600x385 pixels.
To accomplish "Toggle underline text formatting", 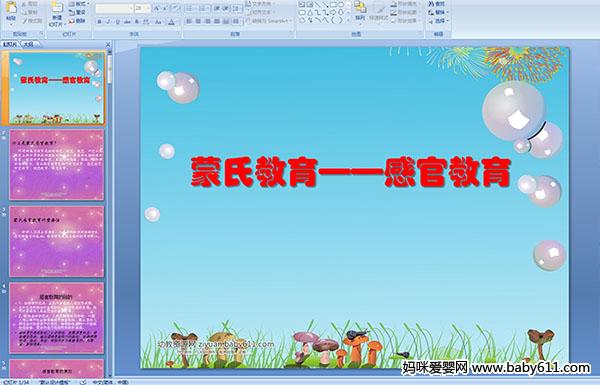I will coord(118,22).
